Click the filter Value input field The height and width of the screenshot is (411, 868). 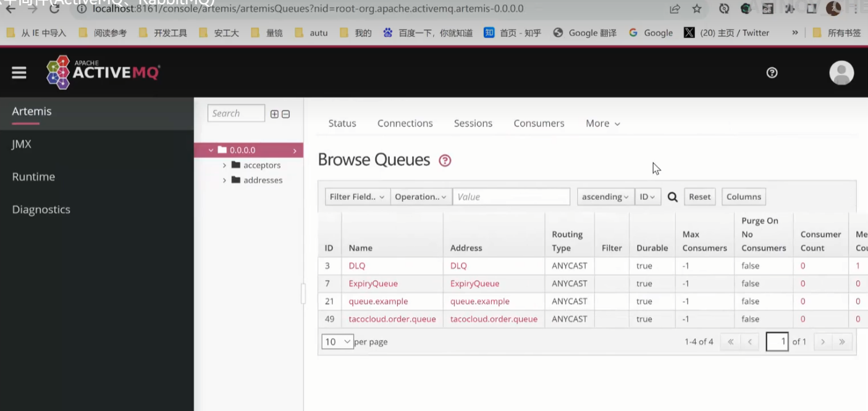click(x=511, y=197)
